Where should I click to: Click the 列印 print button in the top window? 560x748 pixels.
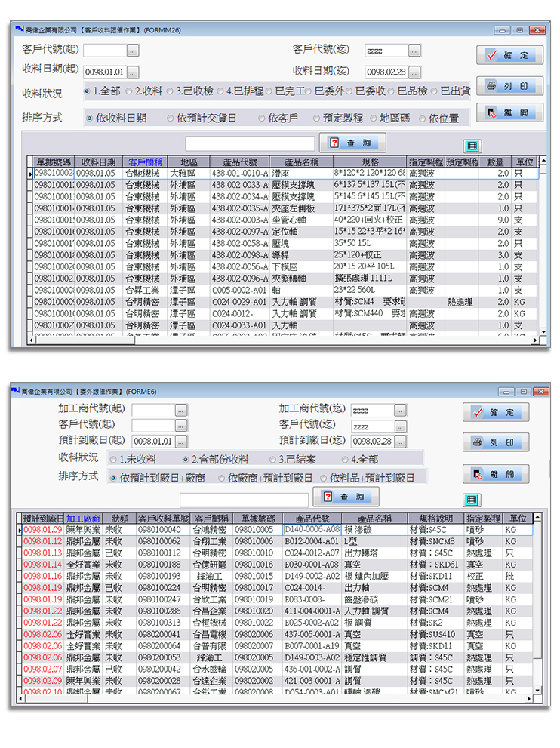509,87
